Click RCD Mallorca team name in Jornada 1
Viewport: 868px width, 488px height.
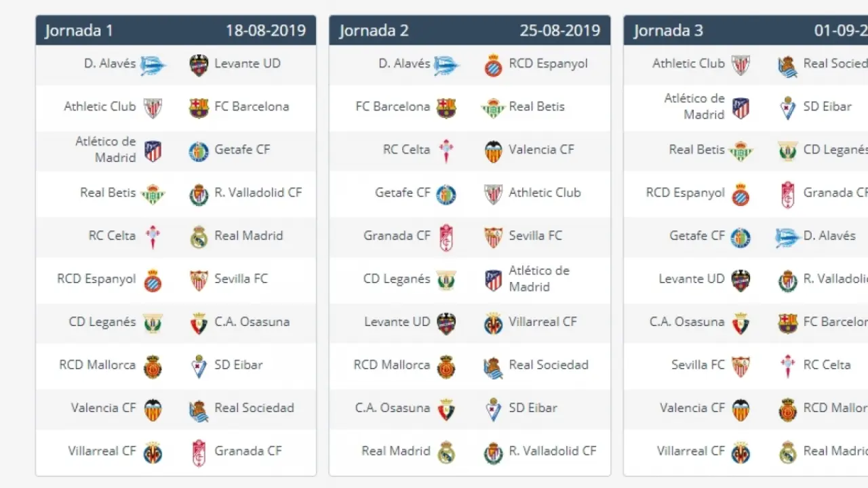[x=98, y=365]
